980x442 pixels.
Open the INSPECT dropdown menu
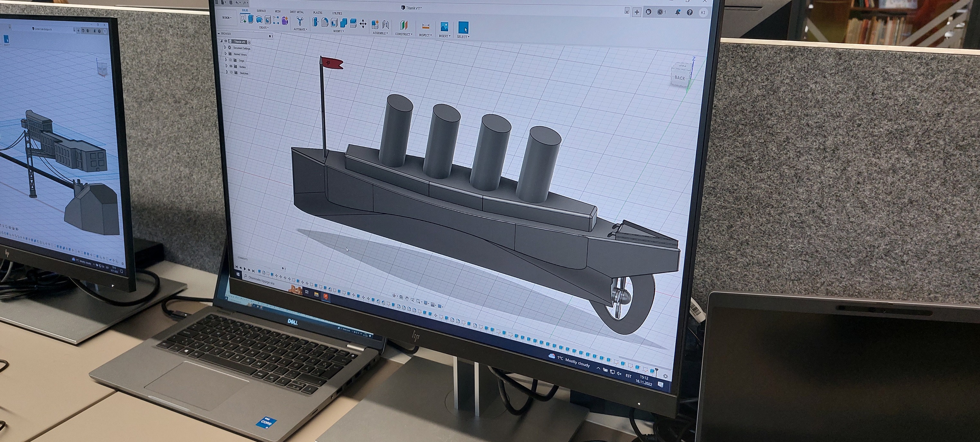tap(425, 35)
